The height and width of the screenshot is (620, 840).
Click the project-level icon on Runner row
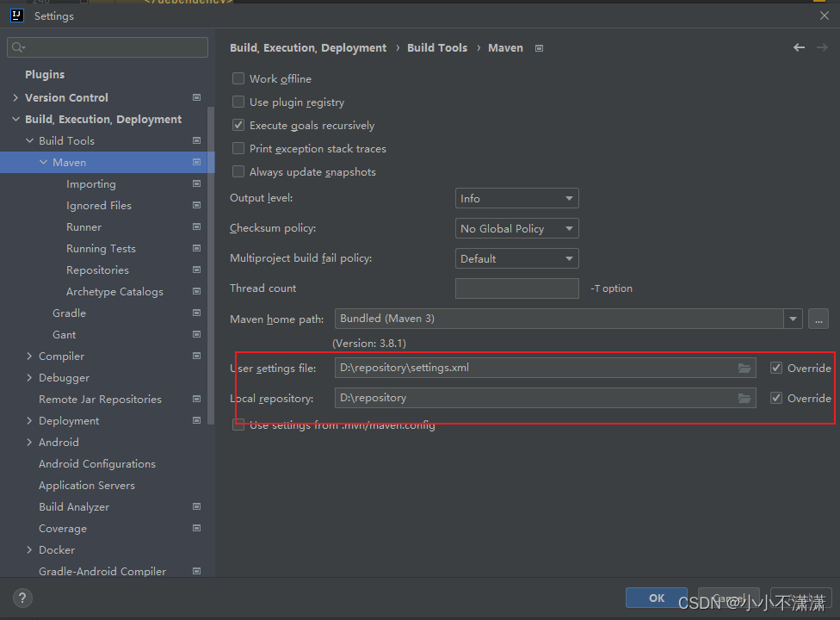point(196,226)
